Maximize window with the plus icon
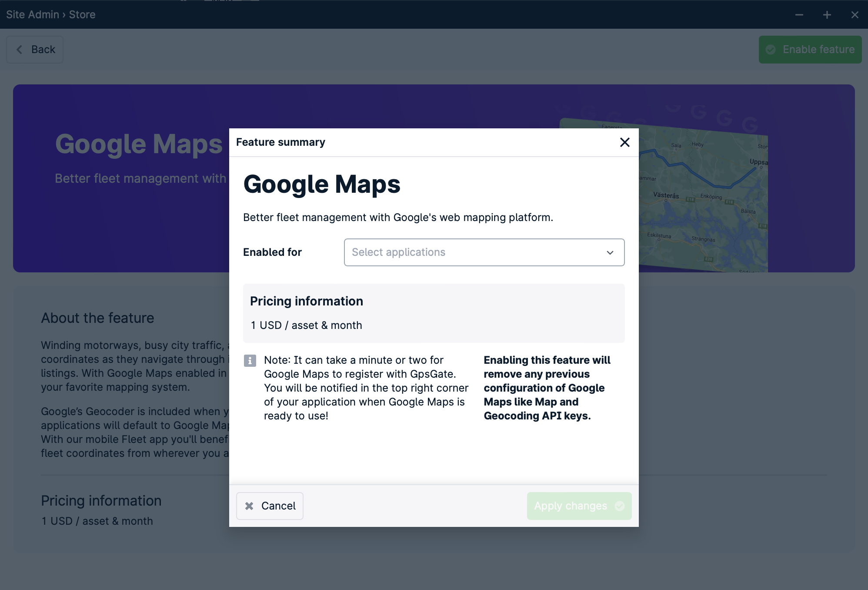 (827, 15)
